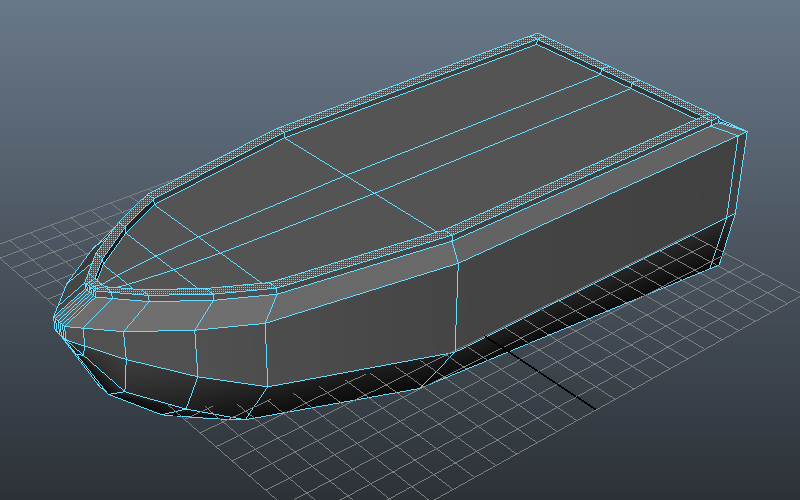The height and width of the screenshot is (500, 800).
Task: Click the near rim corner where it bends
Action: coord(448,236)
